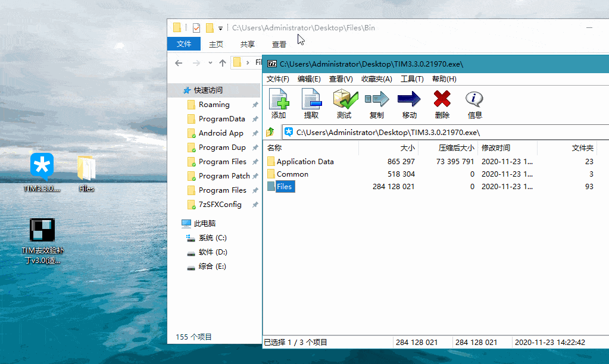This screenshot has height=364, width=609.
Task: Open TIM3.3.0 desktop shortcut icon
Action: pyautogui.click(x=42, y=166)
